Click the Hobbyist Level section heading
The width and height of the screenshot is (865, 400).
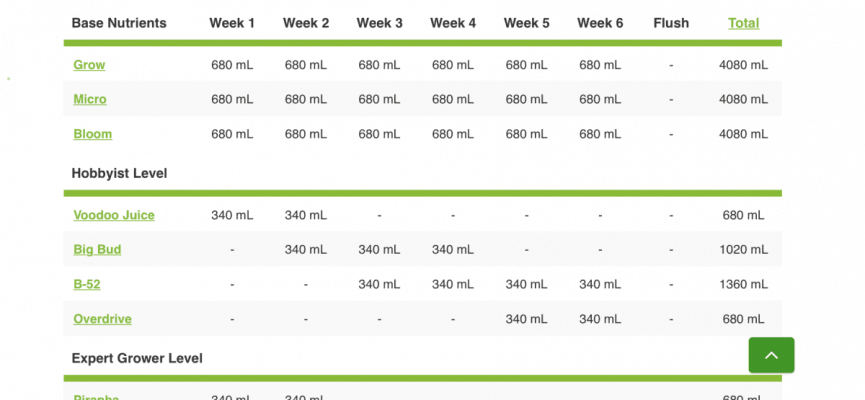pyautogui.click(x=119, y=173)
